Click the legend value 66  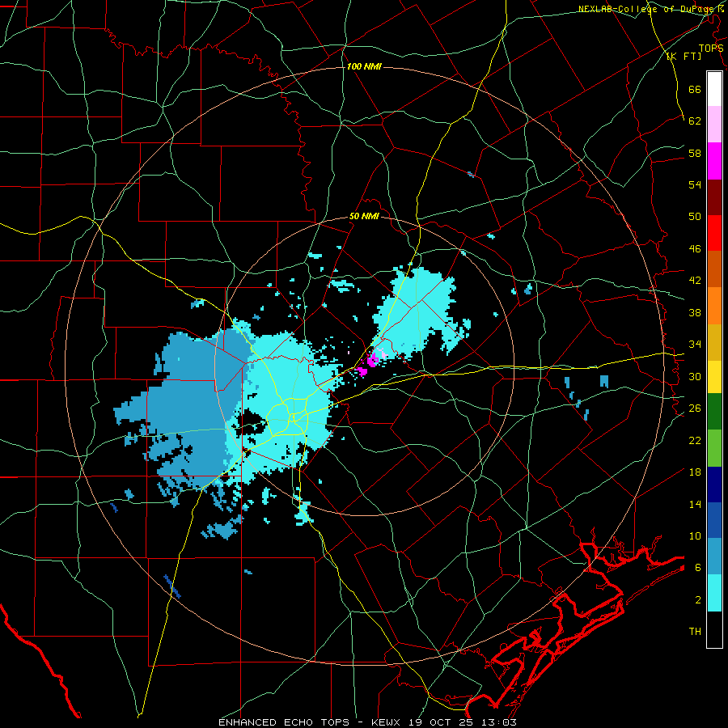click(695, 89)
